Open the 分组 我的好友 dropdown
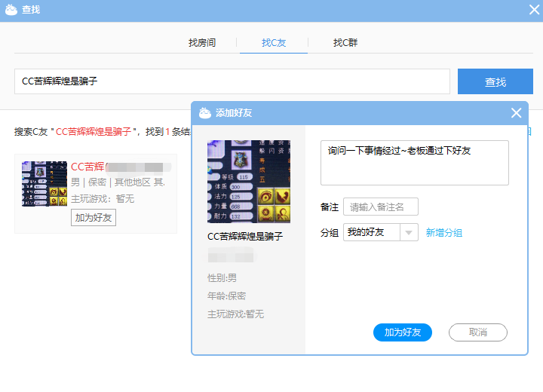Screen dimensions: 543x392 point(381,232)
